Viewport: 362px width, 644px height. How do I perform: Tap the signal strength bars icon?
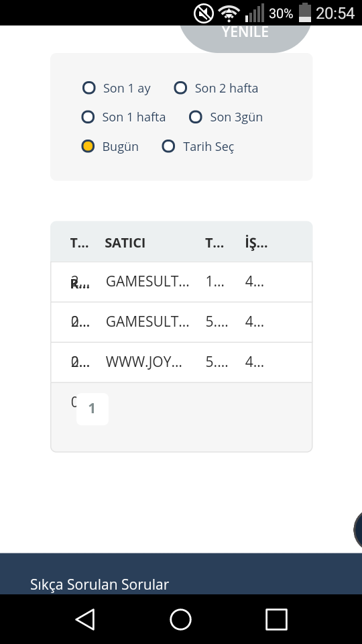pos(255,13)
